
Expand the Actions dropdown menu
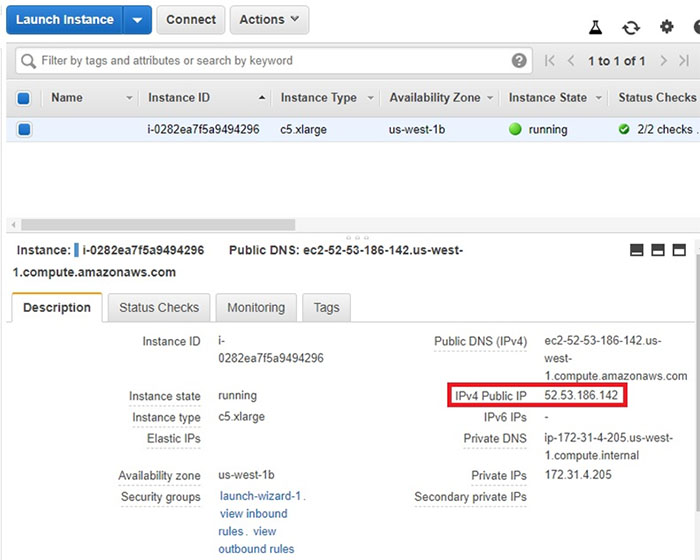269,20
